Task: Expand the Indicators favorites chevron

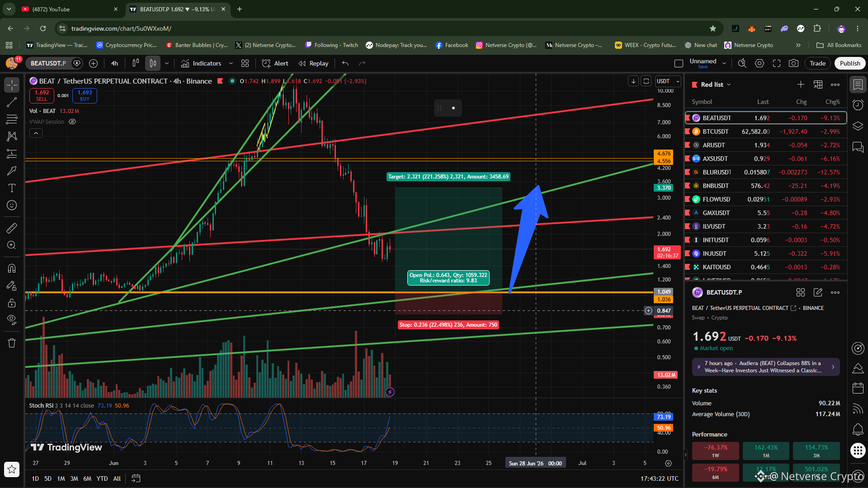Action: (231, 63)
